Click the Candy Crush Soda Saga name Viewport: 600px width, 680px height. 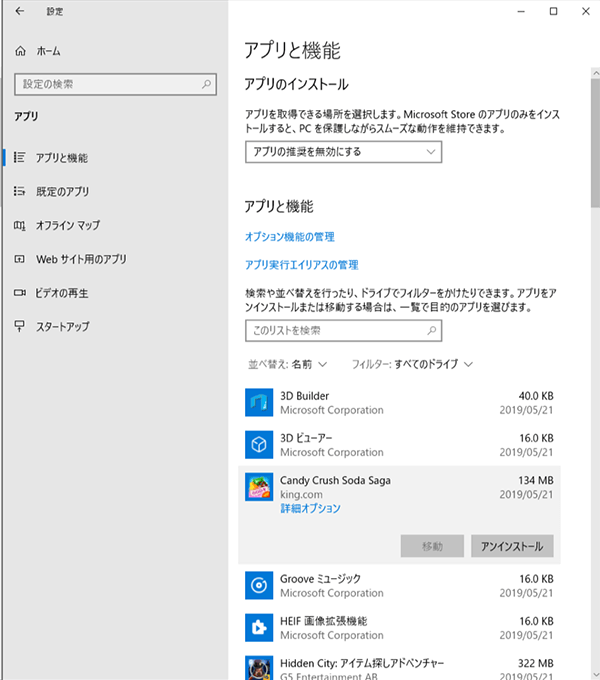coord(335,481)
